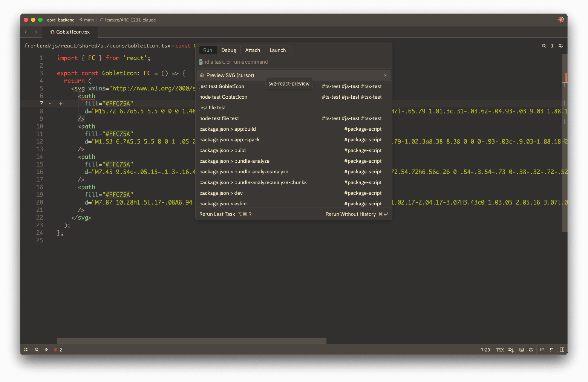Viewport: 588px width, 382px height.
Task: Run node test GobletIcon task
Action: 294,97
